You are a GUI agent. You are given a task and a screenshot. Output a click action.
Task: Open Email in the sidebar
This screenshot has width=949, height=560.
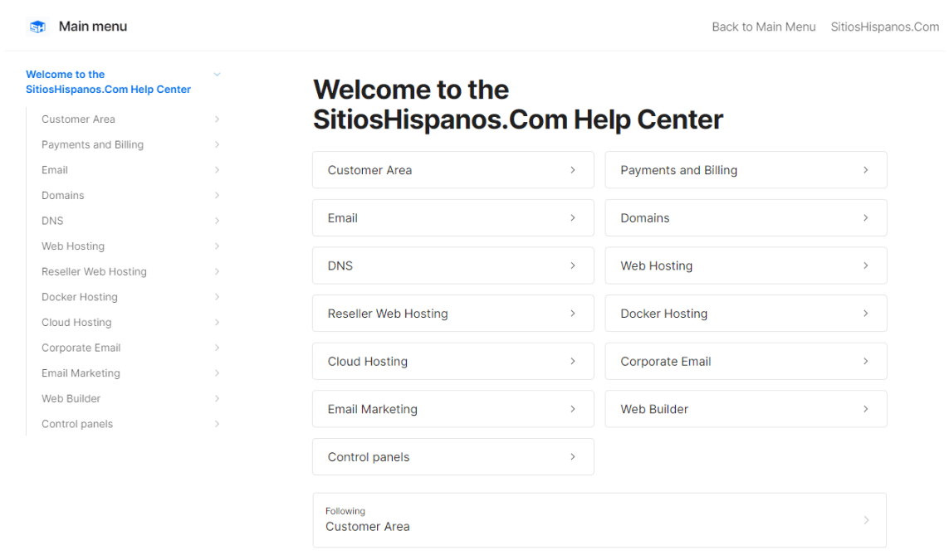click(55, 170)
